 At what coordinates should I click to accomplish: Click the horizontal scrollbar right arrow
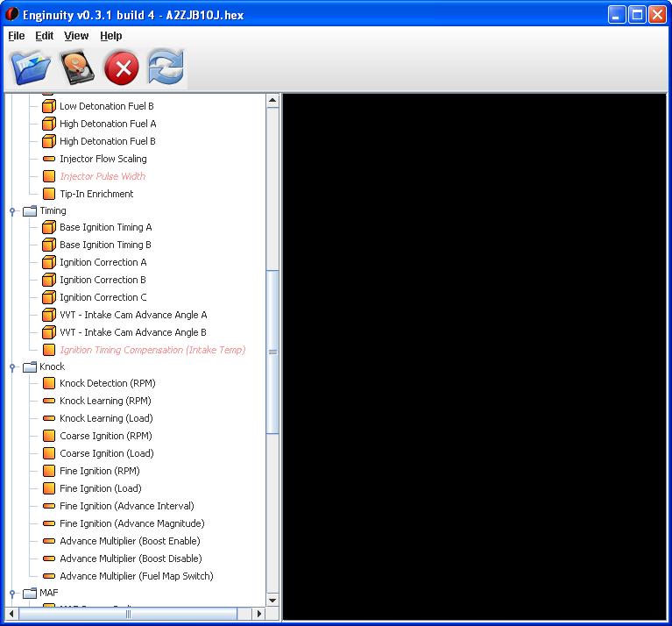(258, 614)
